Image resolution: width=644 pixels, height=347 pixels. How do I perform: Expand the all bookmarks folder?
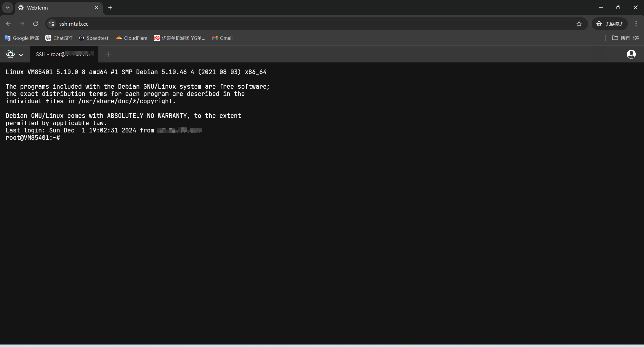tap(625, 38)
